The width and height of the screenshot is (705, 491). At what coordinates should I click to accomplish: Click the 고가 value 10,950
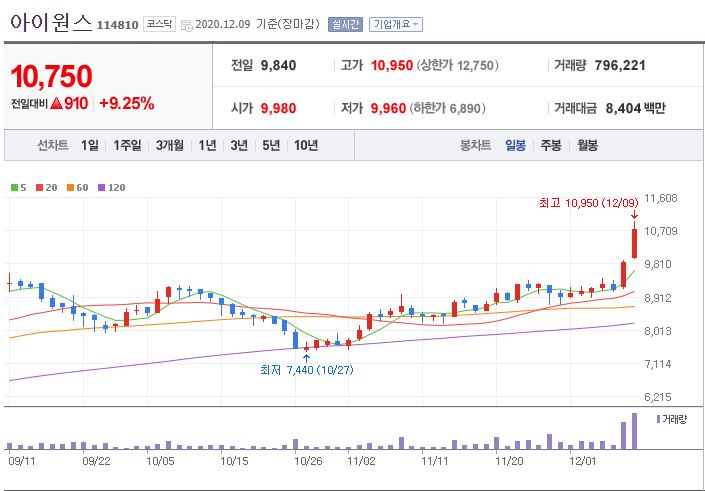click(392, 66)
